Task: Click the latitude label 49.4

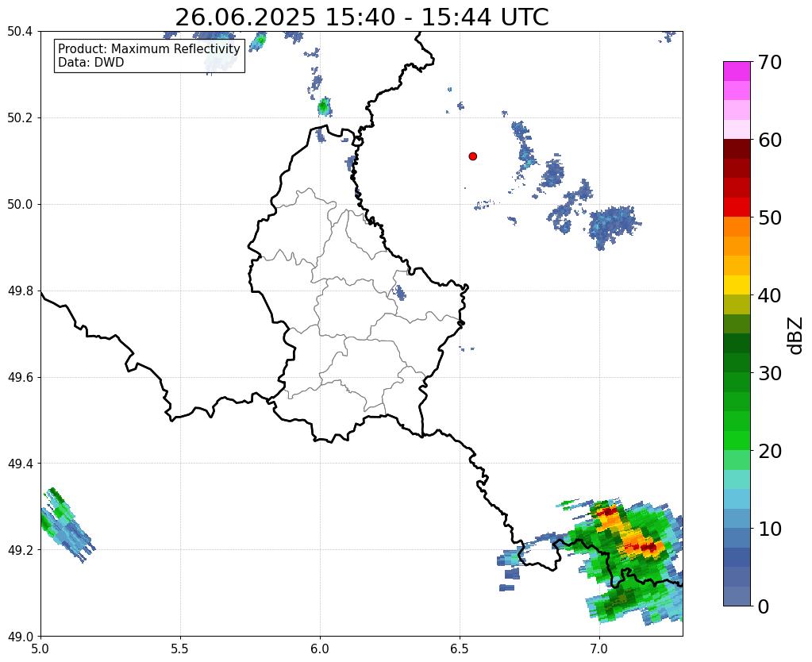Action: [x=20, y=464]
